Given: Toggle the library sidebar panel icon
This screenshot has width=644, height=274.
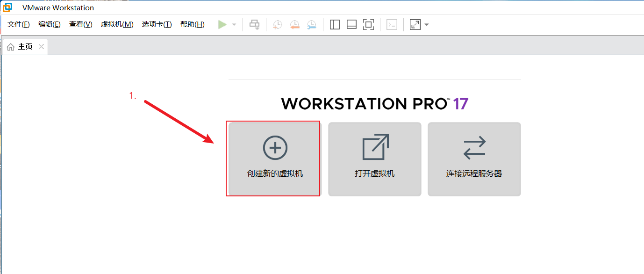Looking at the screenshot, I should point(335,25).
